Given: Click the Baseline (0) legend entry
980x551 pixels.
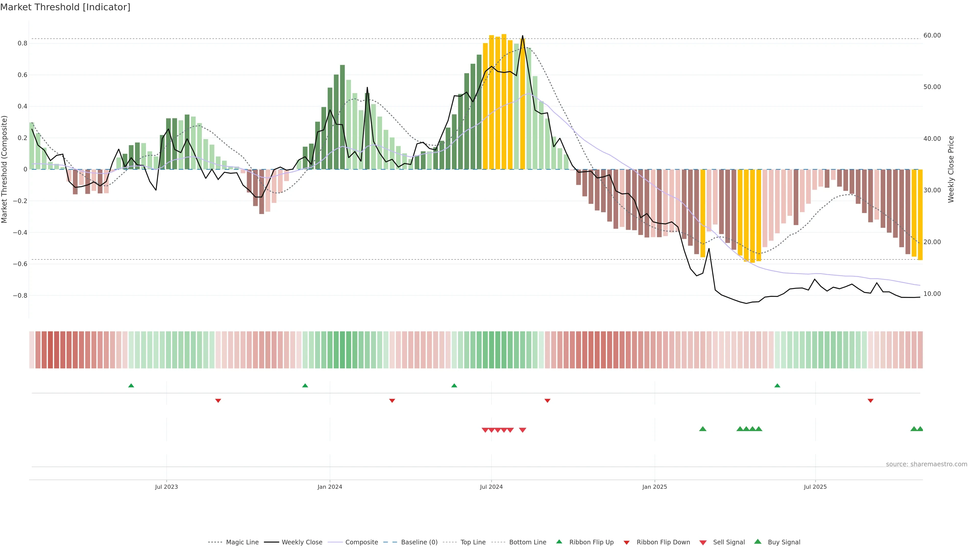Looking at the screenshot, I should (419, 542).
